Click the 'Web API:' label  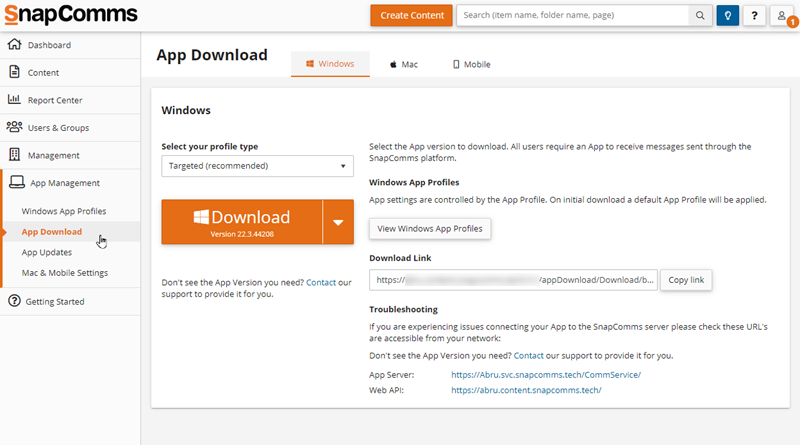pyautogui.click(x=386, y=390)
